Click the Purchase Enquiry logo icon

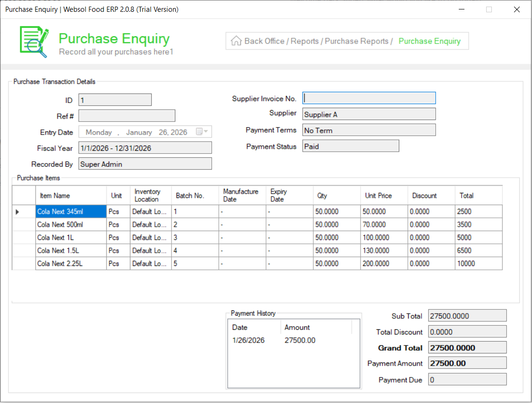[34, 42]
